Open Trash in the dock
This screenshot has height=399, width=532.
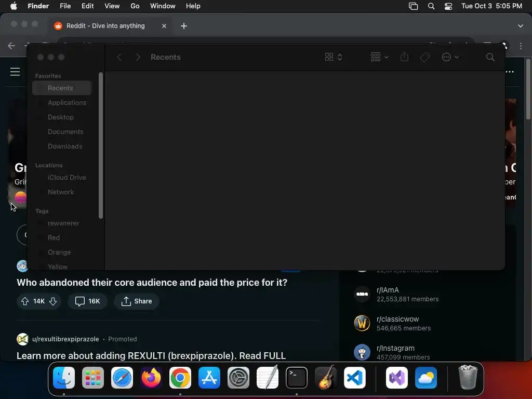(468, 378)
